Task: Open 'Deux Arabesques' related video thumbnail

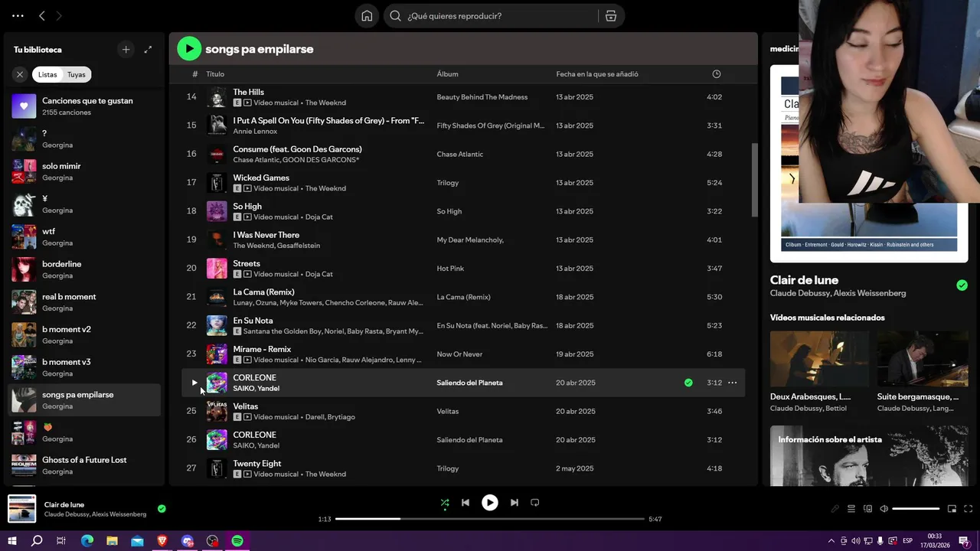Action: coord(819,358)
